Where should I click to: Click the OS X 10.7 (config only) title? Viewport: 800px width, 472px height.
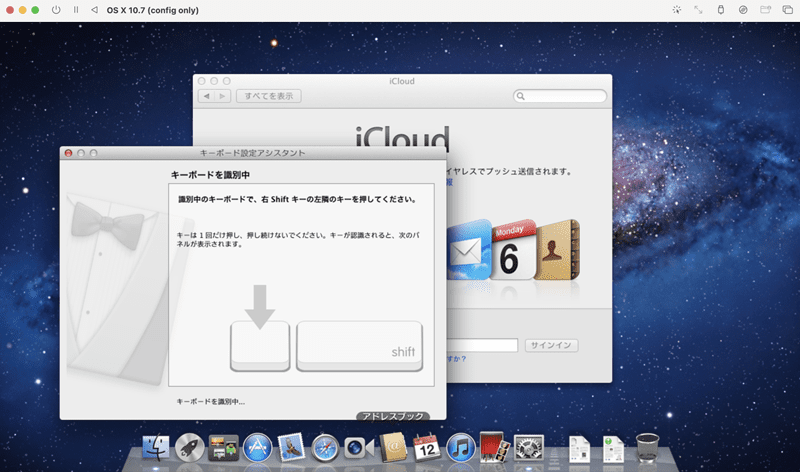point(153,10)
